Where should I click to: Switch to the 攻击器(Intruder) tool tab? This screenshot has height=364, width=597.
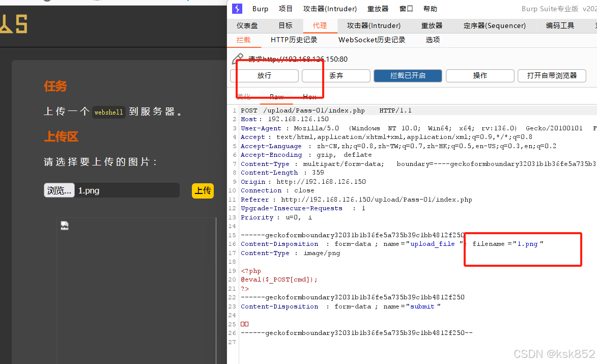click(x=374, y=25)
